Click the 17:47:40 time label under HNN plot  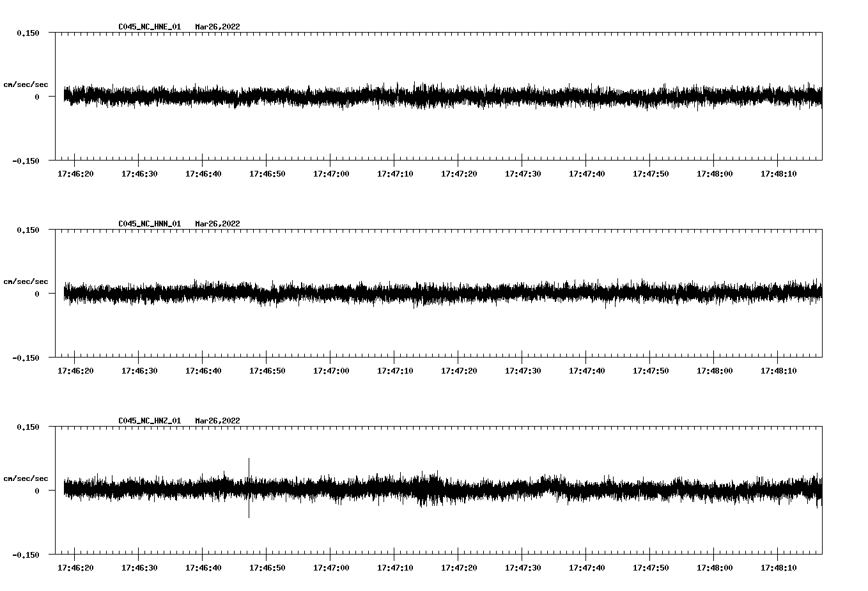click(x=587, y=371)
